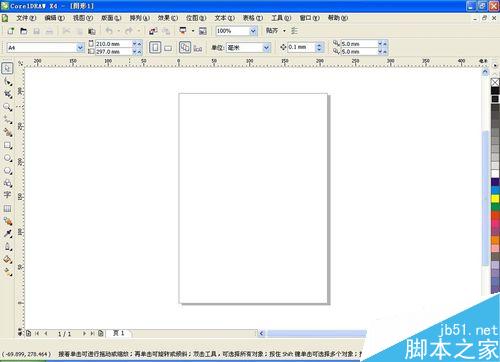Pick the yellow swatch in color palette

[x=495, y=199]
